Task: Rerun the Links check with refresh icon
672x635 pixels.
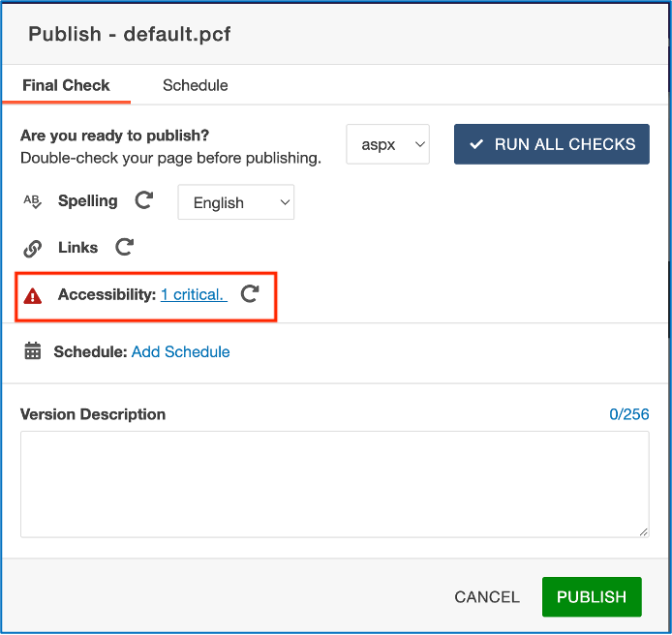Action: (x=124, y=248)
